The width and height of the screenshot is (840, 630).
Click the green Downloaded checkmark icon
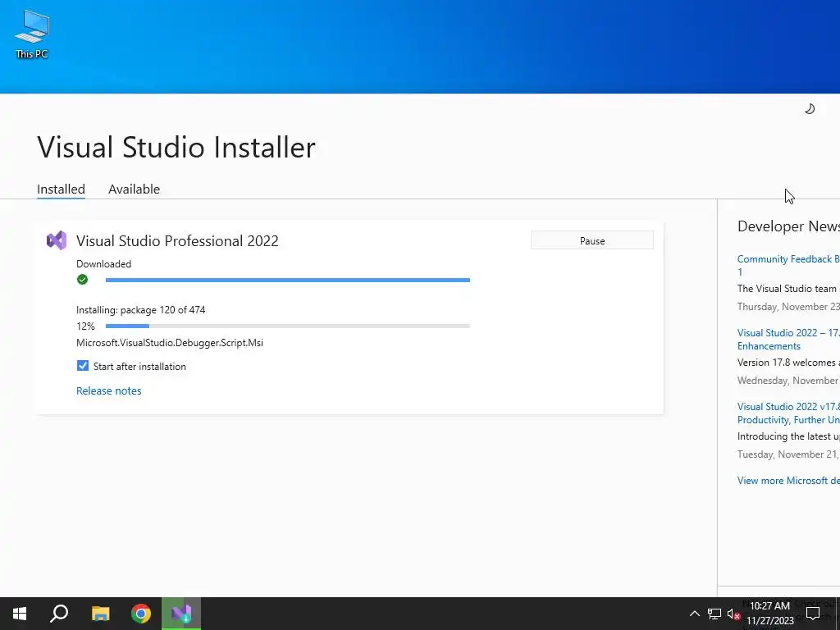(82, 279)
